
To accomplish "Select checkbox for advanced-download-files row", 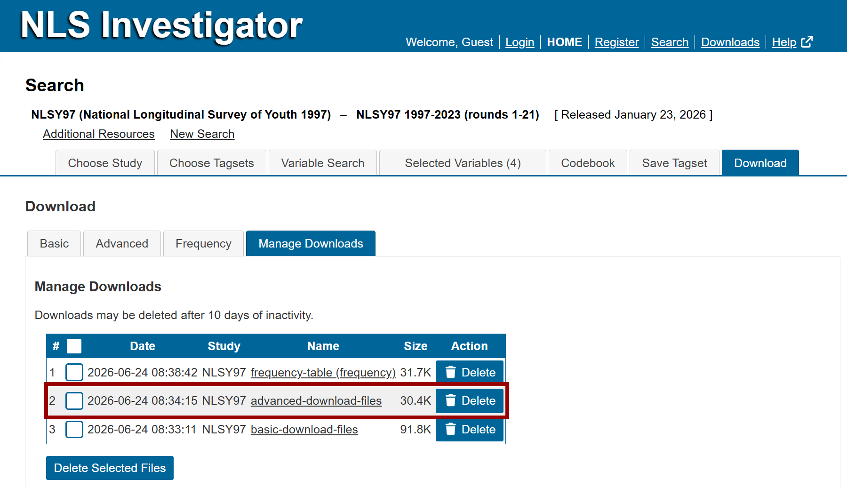I will 74,400.
